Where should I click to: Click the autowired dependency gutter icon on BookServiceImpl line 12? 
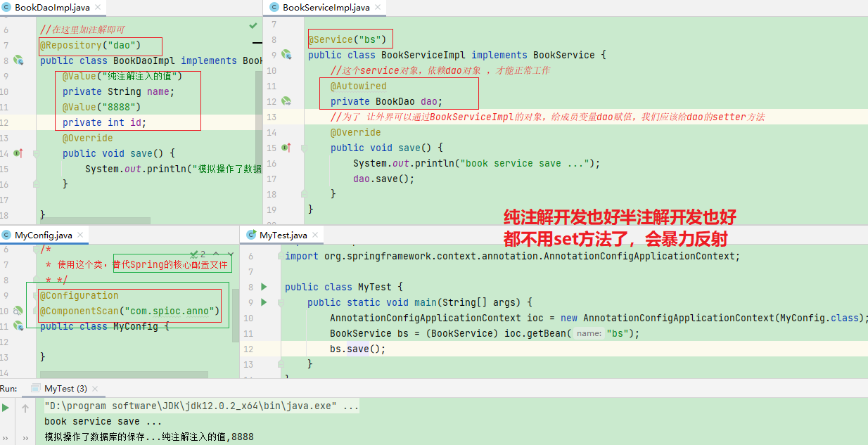(286, 101)
